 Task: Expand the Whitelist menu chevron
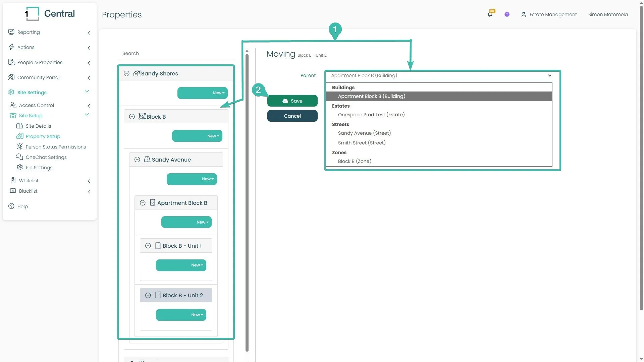(x=89, y=181)
